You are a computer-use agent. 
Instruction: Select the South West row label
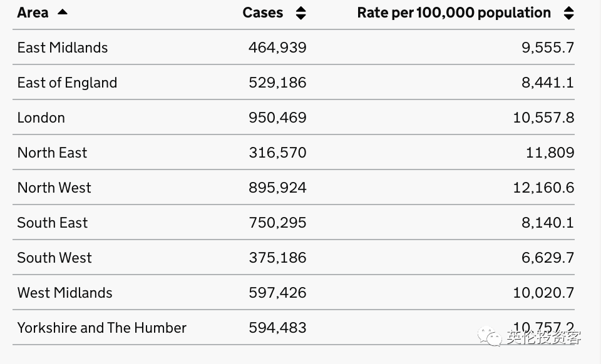[54, 258]
